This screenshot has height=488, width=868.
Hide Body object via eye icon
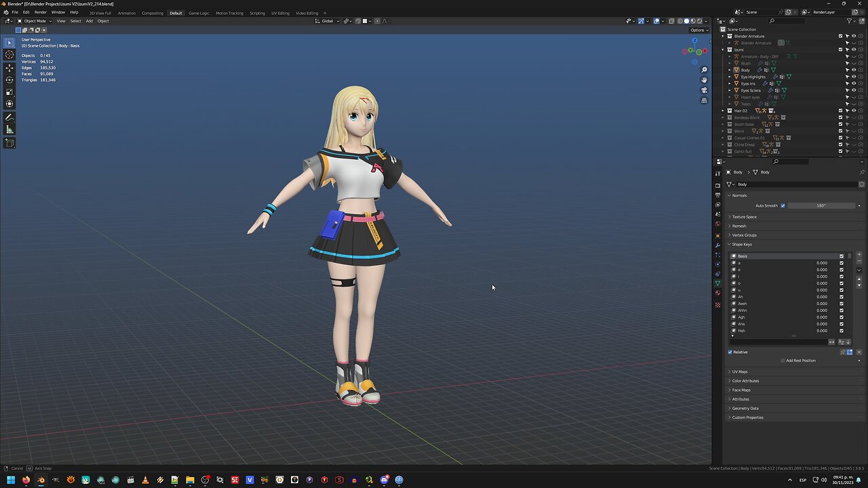click(854, 70)
